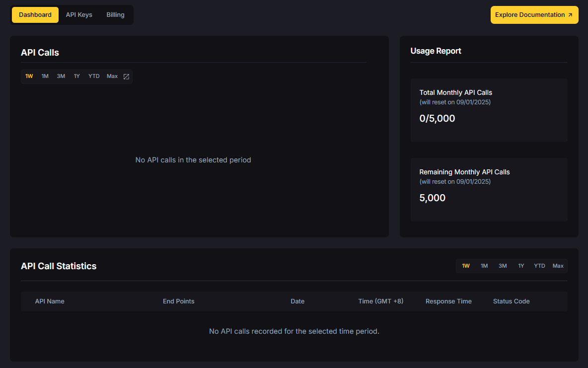Click the Status Code column header
588x368 pixels.
click(511, 301)
